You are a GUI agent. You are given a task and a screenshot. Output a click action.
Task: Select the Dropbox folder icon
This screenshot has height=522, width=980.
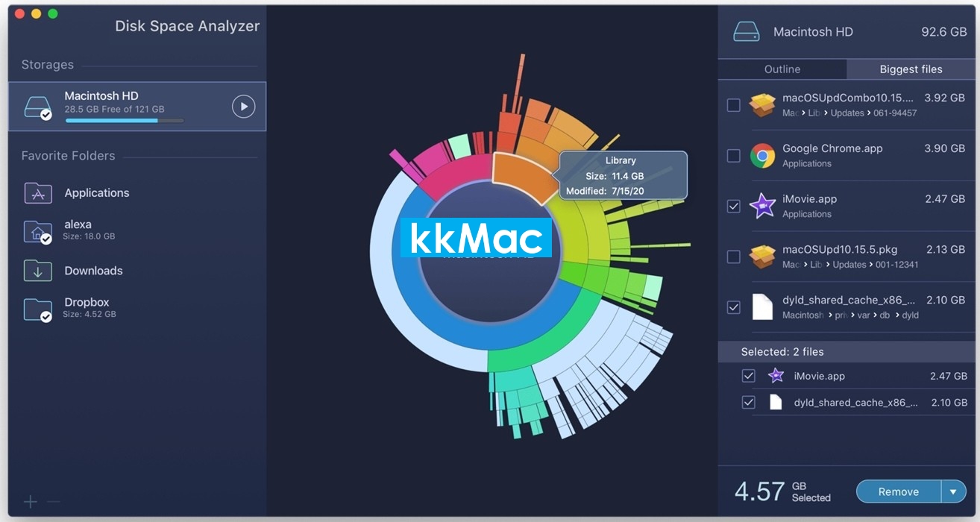[x=38, y=309]
